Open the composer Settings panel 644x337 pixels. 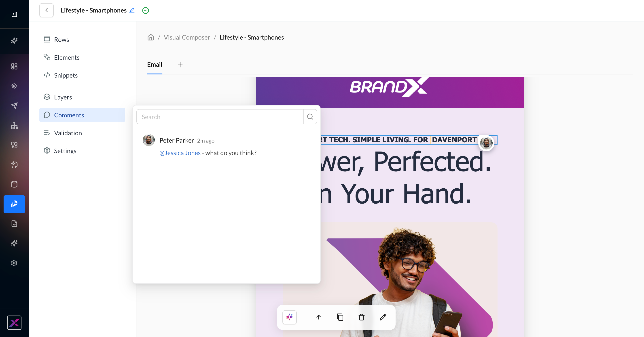(82, 151)
